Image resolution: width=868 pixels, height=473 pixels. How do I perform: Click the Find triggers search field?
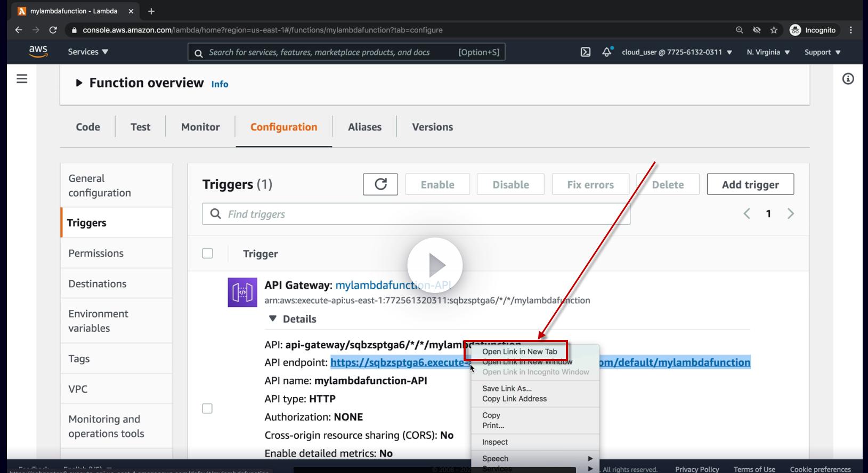416,214
